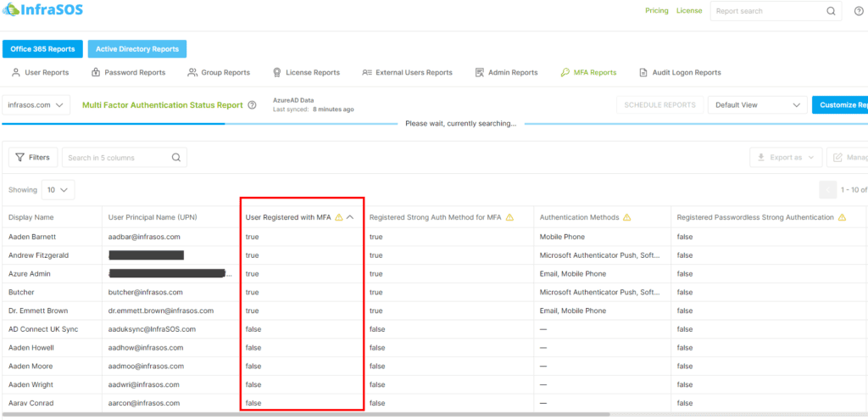This screenshot has width=868, height=420.
Task: Click the Display Name column header
Action: coord(31,218)
